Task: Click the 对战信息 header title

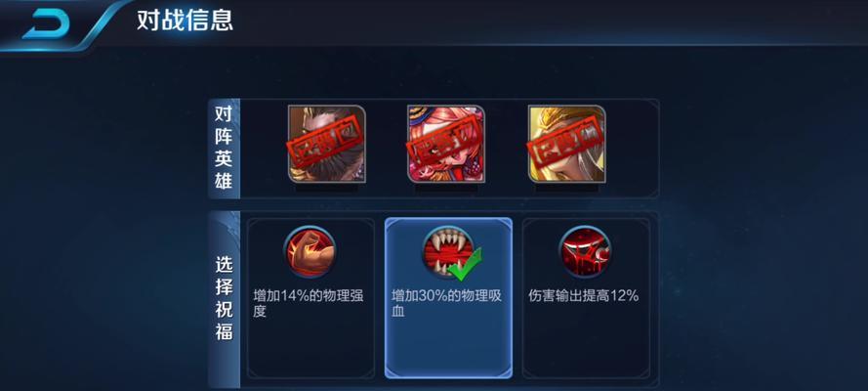Action: [x=185, y=21]
